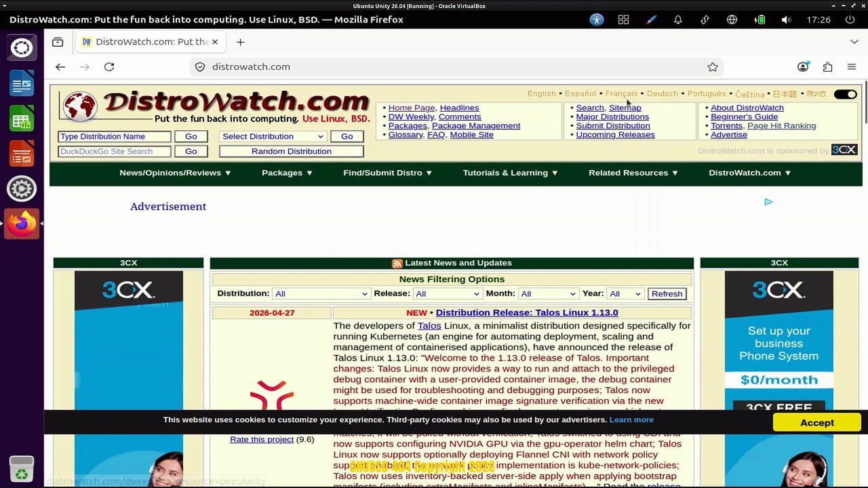Open the Major Distributions link

pos(612,117)
